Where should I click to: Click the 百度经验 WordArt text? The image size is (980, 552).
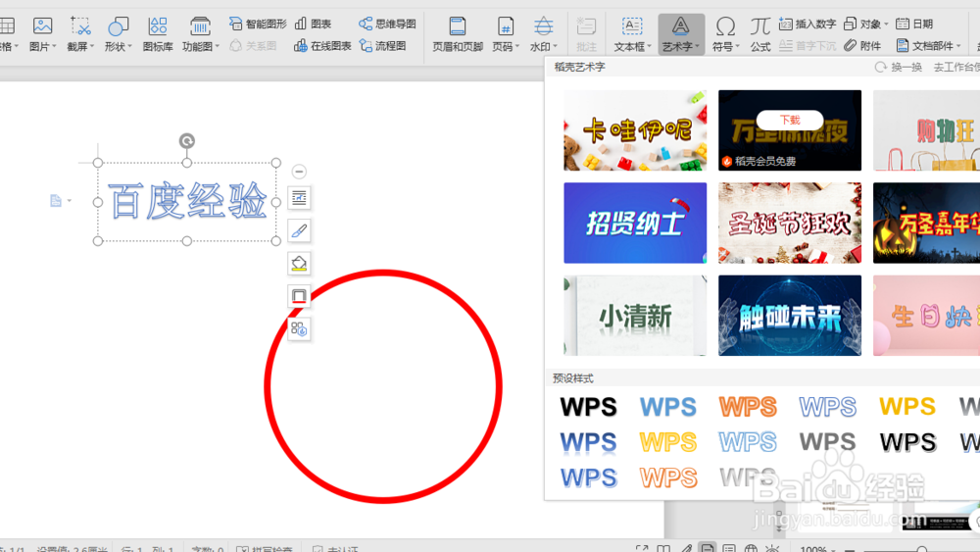tap(187, 201)
